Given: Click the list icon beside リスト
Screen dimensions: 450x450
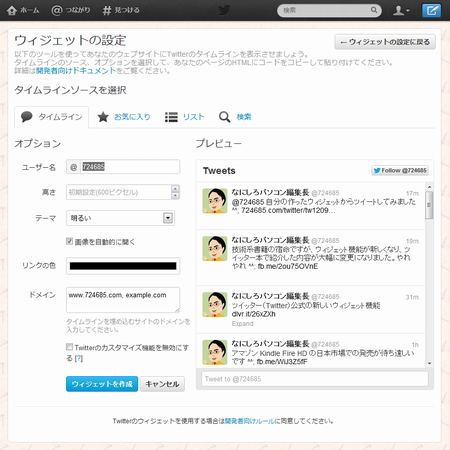Looking at the screenshot, I should coord(171,117).
